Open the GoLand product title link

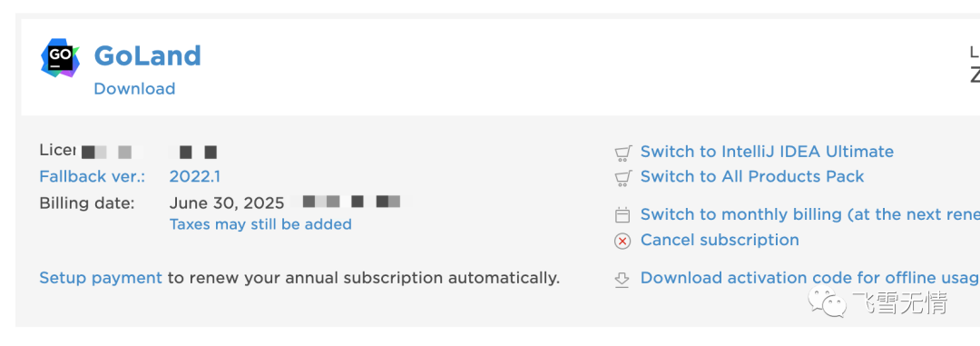148,55
